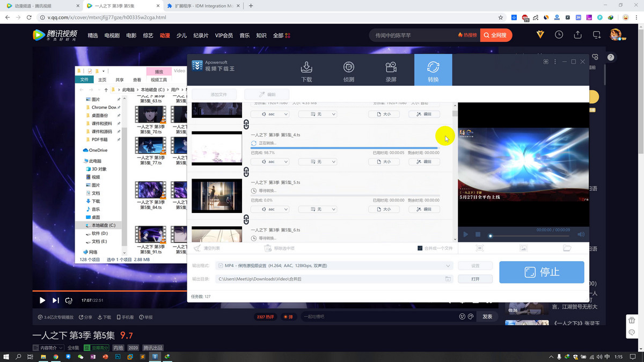Open the 录屏 (Screen Record) section in Apowersoft

click(390, 70)
